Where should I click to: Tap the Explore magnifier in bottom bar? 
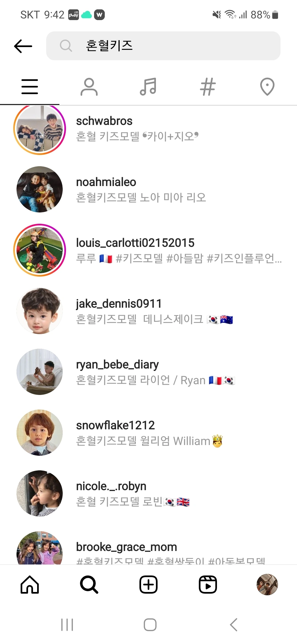(x=89, y=585)
